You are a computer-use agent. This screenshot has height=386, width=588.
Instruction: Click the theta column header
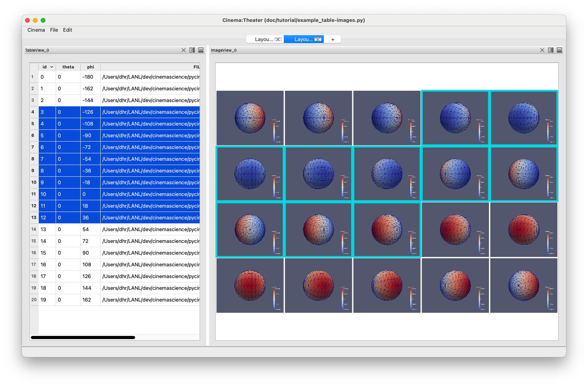pos(68,67)
